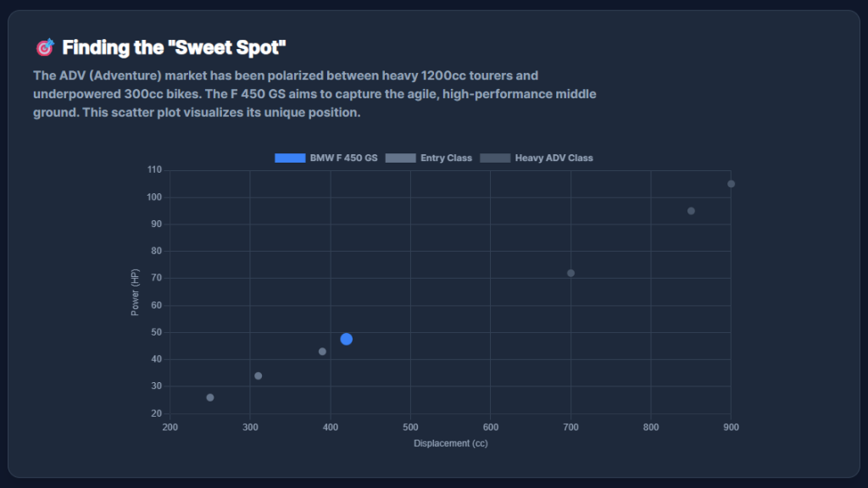The image size is (868, 488).
Task: Select the 700cc data point at 72 HP
Action: pyautogui.click(x=570, y=273)
